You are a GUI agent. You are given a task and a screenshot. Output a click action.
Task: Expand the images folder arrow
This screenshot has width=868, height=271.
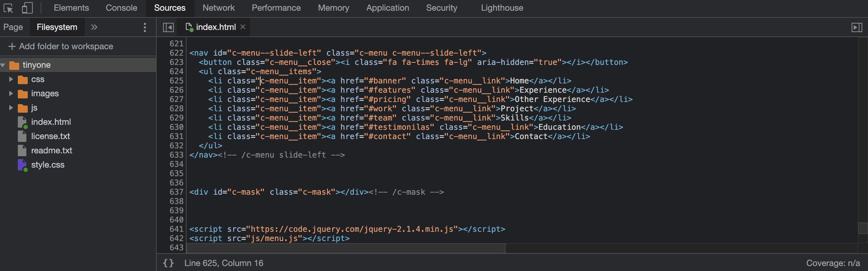pyautogui.click(x=11, y=93)
